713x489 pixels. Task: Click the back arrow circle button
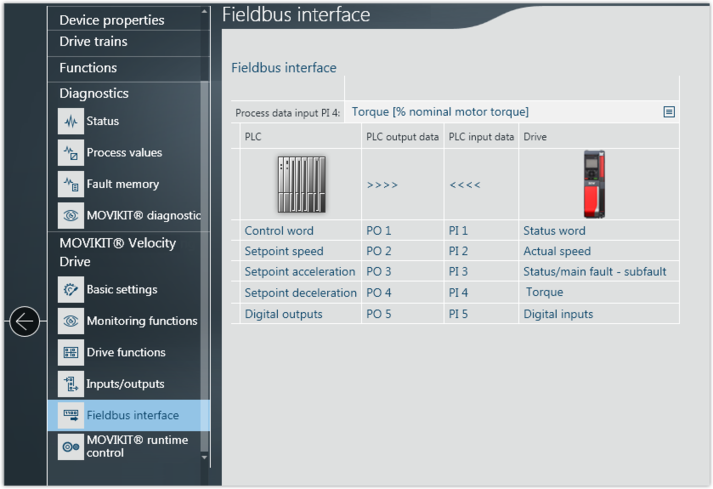[25, 321]
